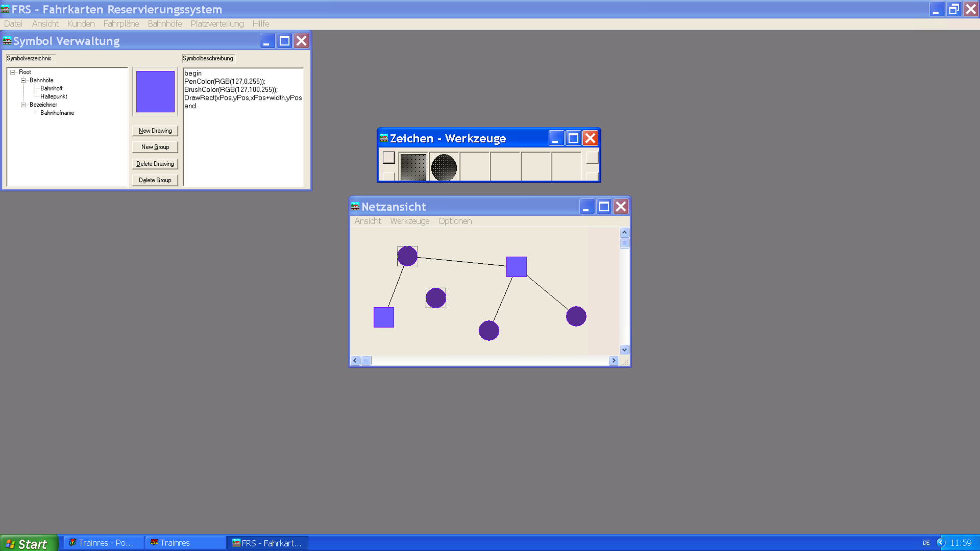The image size is (980, 551).
Task: Select the circle symbol in Zeichen-Werkzeuge
Action: tap(444, 167)
